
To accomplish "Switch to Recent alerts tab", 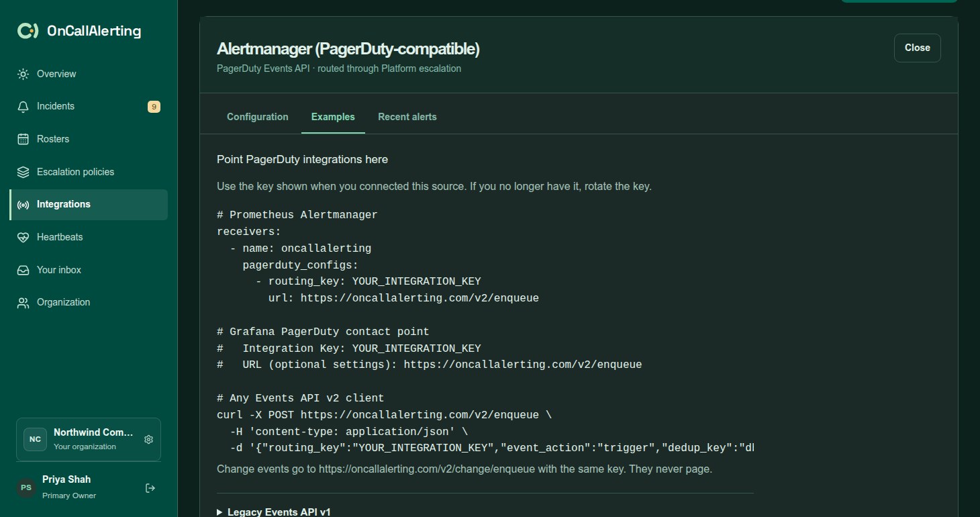I will pos(407,117).
